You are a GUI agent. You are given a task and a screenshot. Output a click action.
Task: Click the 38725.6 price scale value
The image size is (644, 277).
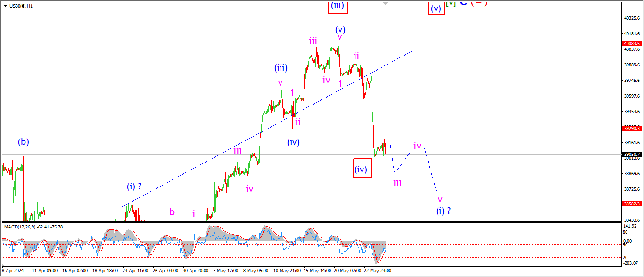coord(632,189)
